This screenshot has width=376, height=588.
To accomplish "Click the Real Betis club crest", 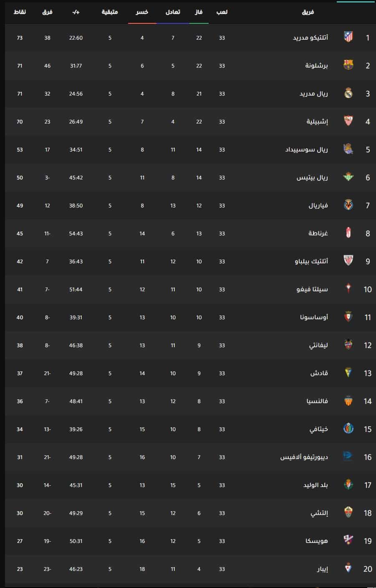I will pos(348,177).
